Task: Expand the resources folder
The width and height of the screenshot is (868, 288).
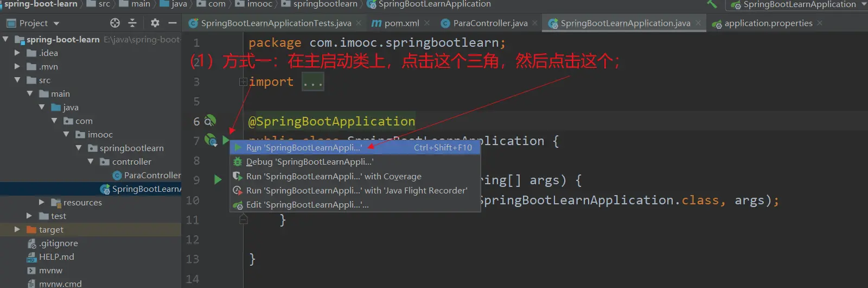Action: pos(42,202)
